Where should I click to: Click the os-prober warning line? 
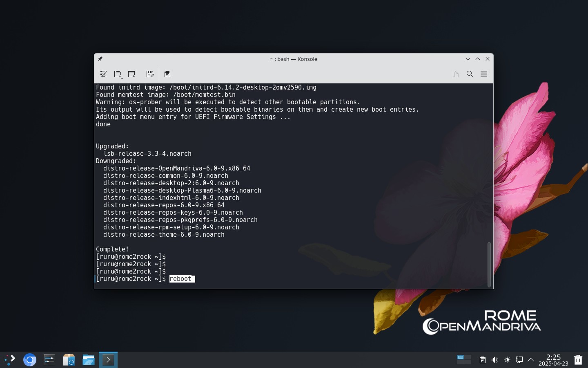[228, 102]
